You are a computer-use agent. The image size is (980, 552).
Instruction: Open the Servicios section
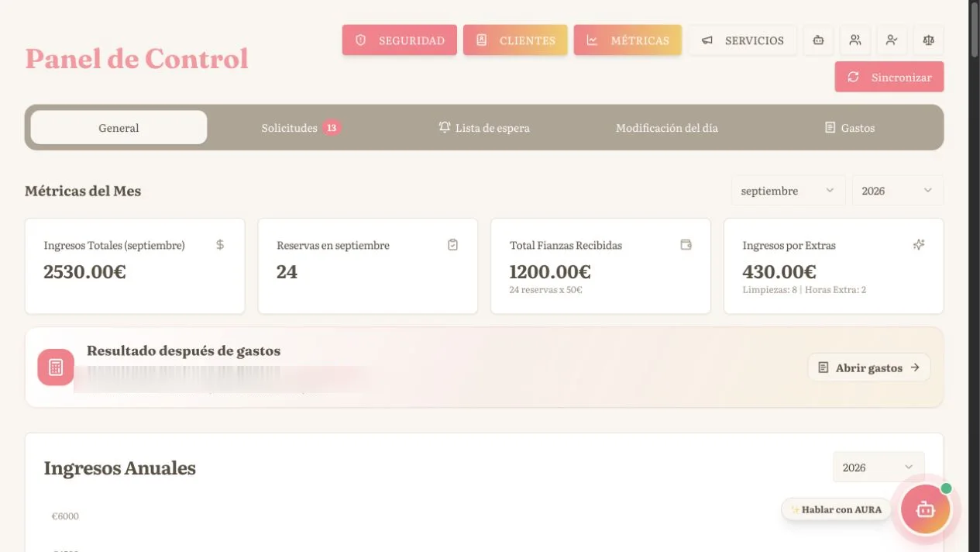pos(742,40)
